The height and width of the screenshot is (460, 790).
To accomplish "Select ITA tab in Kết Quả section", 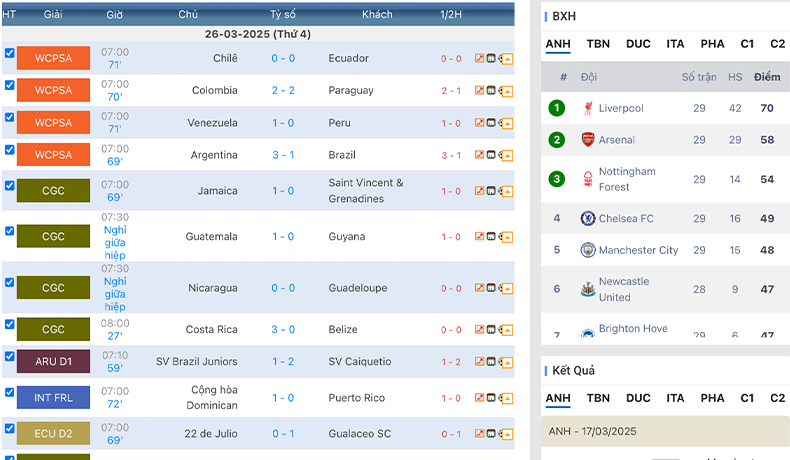I will pyautogui.click(x=675, y=398).
